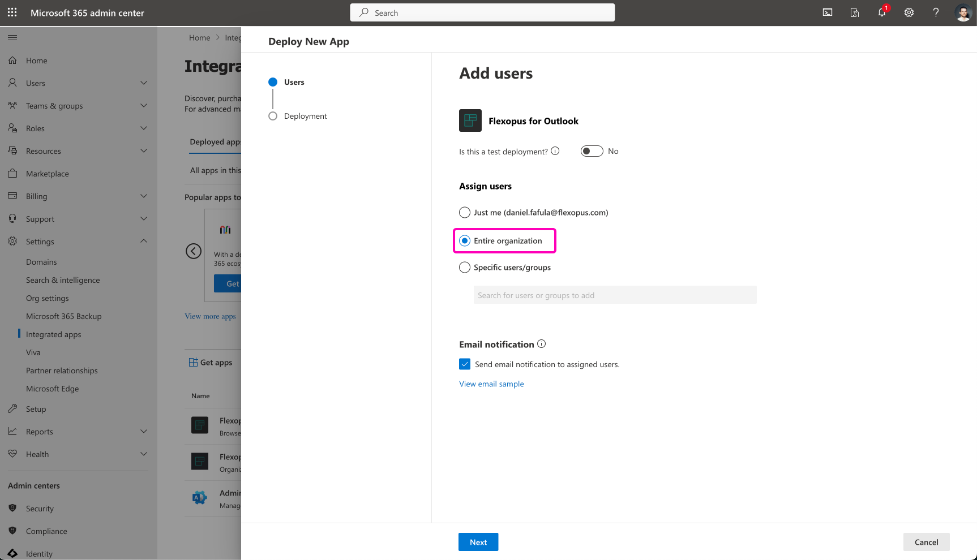Open the Cloud Shell terminal icon

click(x=828, y=12)
